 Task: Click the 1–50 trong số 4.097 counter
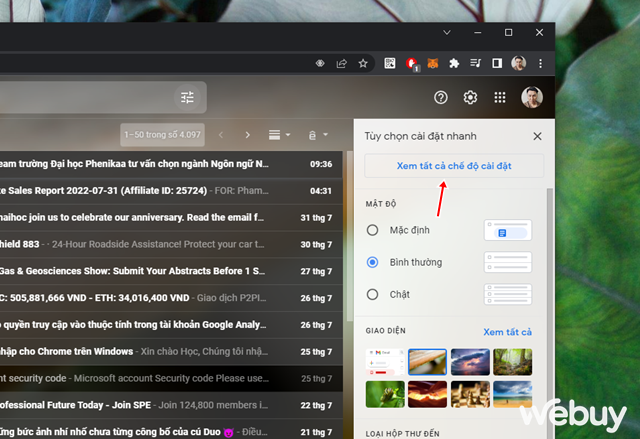[162, 135]
